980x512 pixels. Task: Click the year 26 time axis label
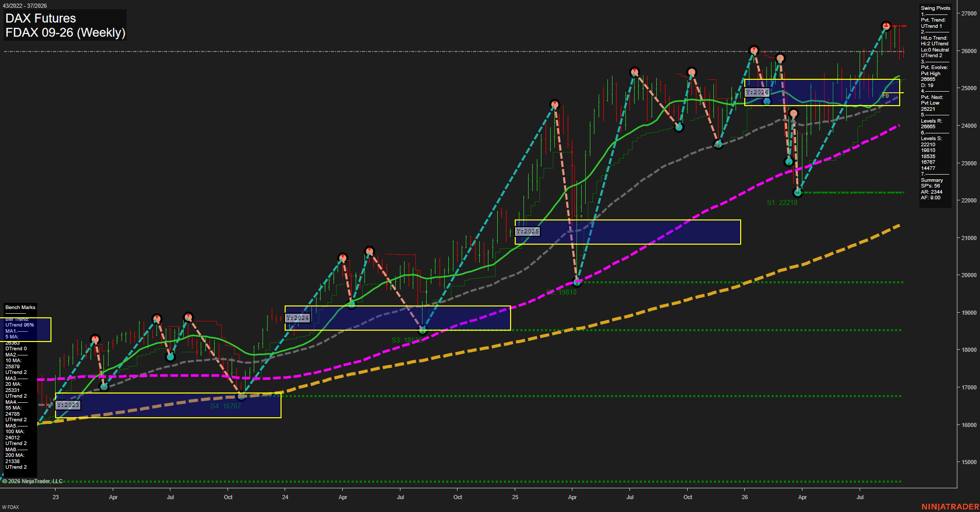click(745, 497)
